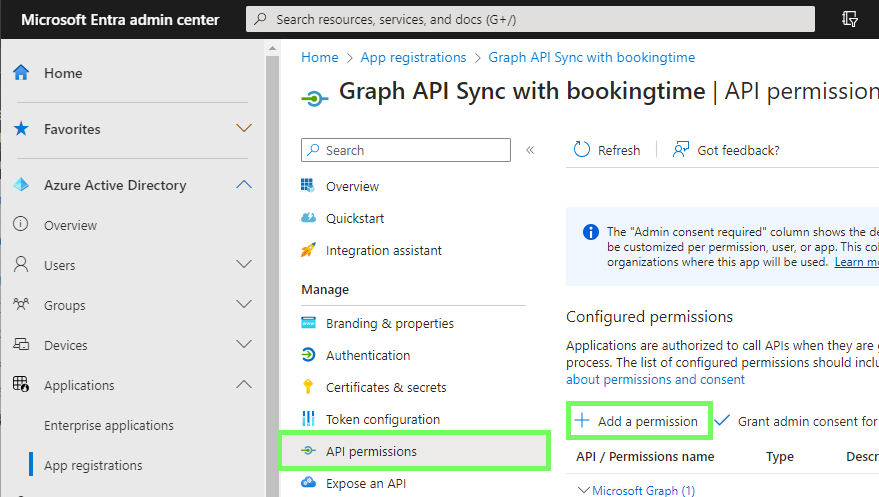Click the Quickstart cloud icon

(308, 217)
